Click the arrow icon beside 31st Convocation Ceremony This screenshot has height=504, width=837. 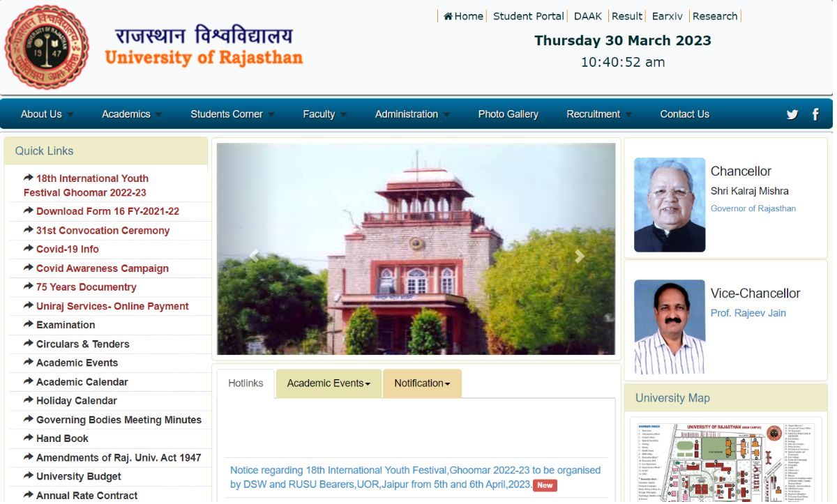pyautogui.click(x=29, y=229)
